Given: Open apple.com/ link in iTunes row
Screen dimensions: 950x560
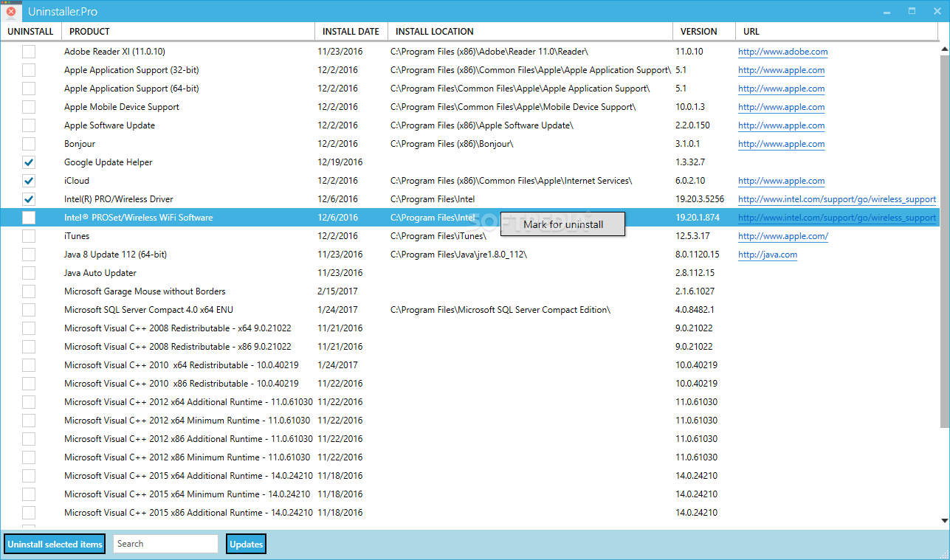Looking at the screenshot, I should click(783, 236).
